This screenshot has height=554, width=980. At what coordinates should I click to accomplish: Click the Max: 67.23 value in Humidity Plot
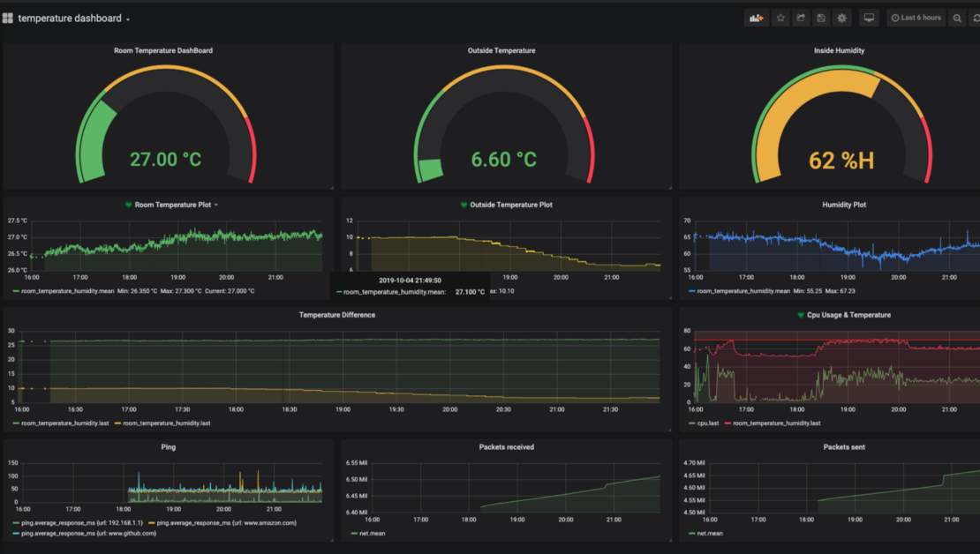tap(840, 291)
